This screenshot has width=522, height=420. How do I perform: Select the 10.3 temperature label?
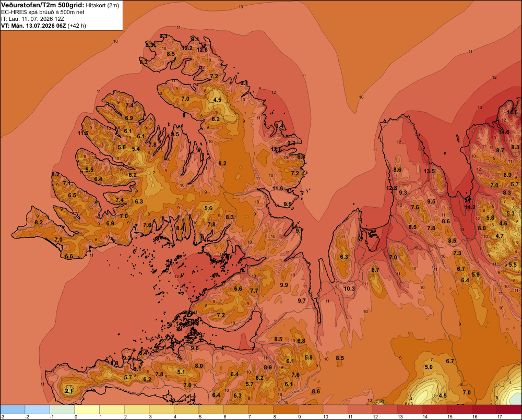(x=349, y=289)
